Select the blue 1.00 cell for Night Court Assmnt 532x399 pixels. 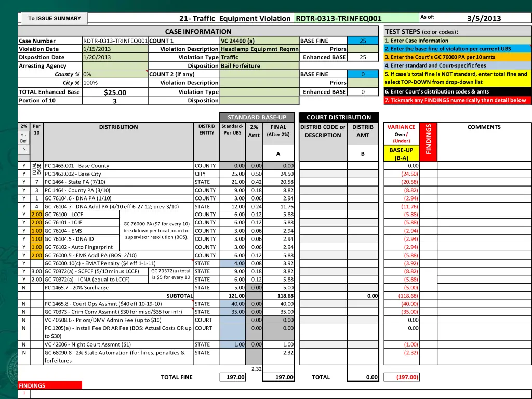[232, 344]
